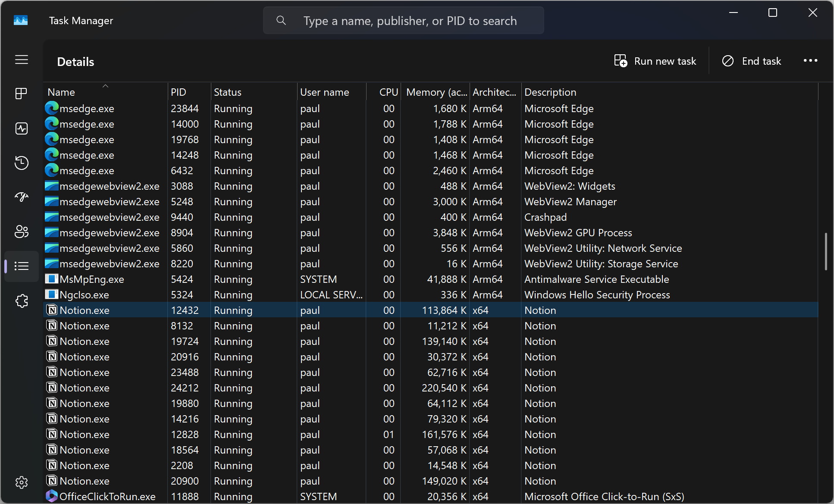This screenshot has height=504, width=834.
Task: Open the Users page icon
Action: pos(21,232)
